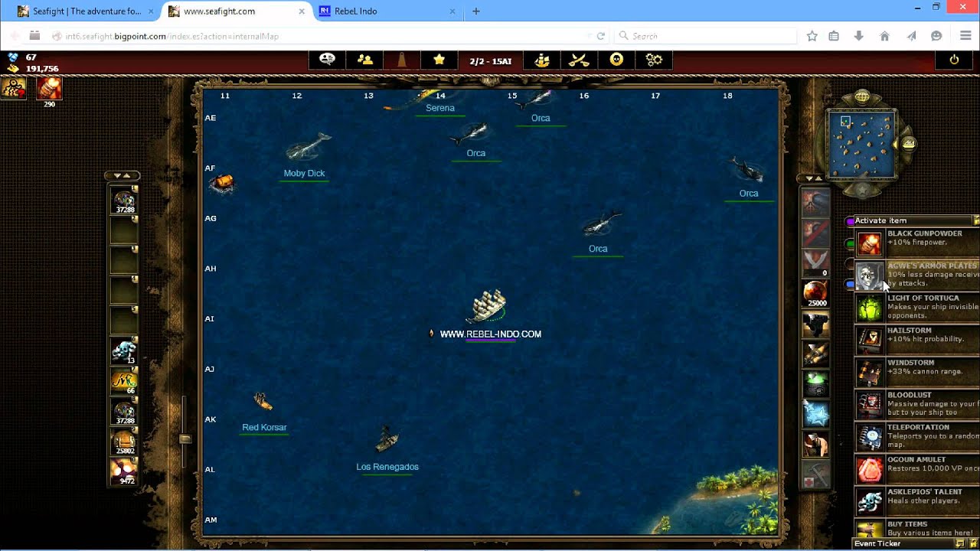This screenshot has width=980, height=551.
Task: Activate Windstorm item
Action: 916,372
